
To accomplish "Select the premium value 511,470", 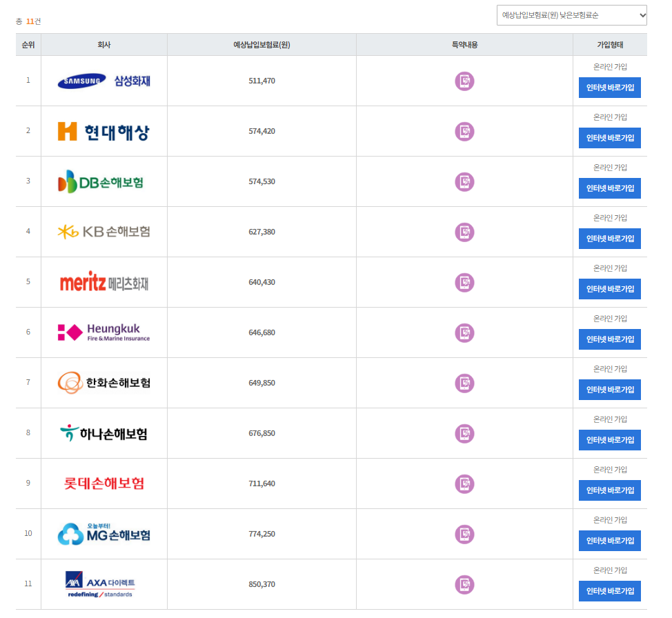I will 261,81.
